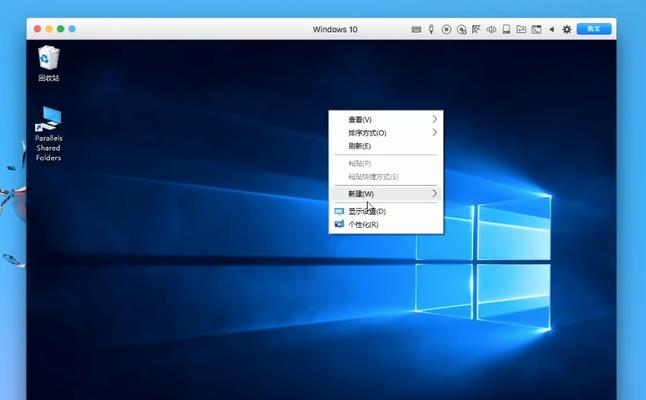Click the personalize icon in the context menu
Screen dimensions: 646x400
coord(339,224)
